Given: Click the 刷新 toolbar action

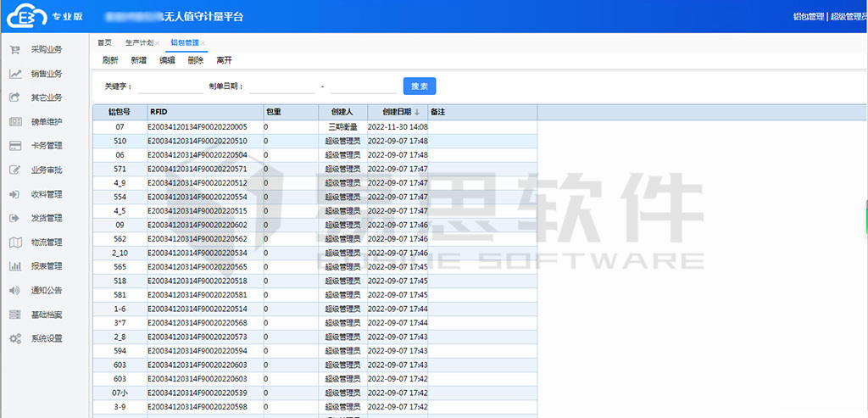Looking at the screenshot, I should 110,60.
